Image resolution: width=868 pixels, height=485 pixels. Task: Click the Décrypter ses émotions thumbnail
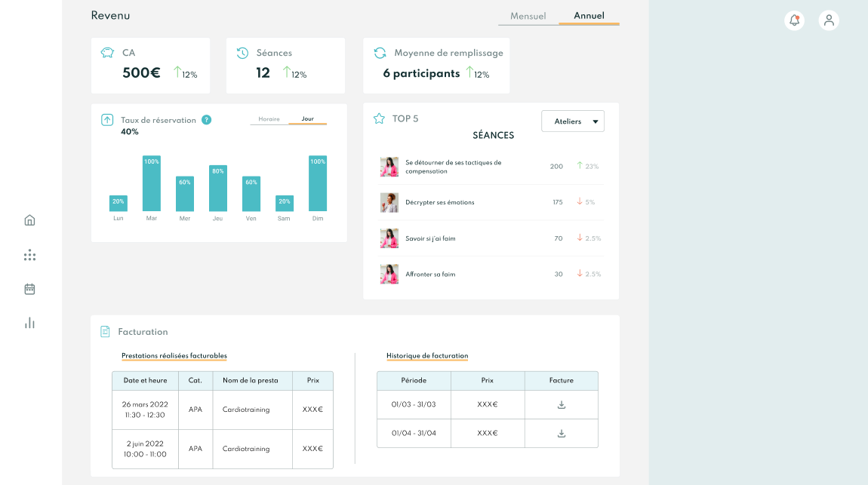pos(389,202)
